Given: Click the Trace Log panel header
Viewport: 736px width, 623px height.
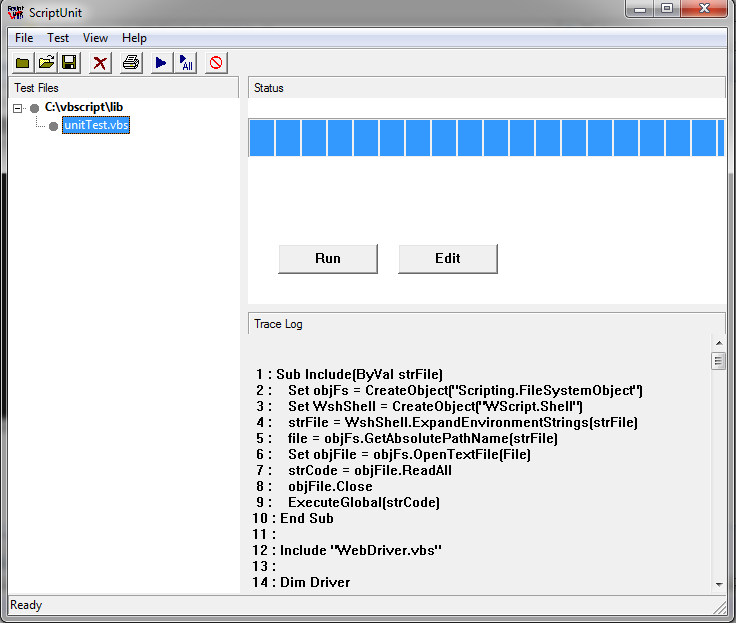Looking at the screenshot, I should (x=487, y=324).
